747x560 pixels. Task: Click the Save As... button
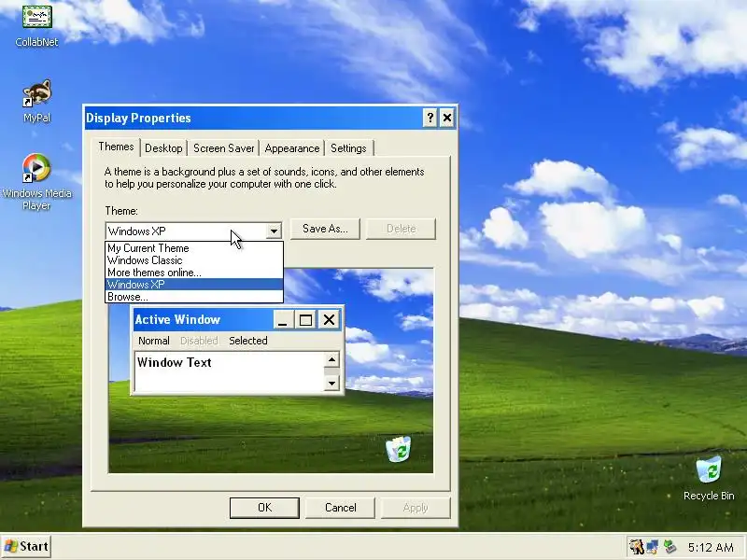click(x=325, y=229)
